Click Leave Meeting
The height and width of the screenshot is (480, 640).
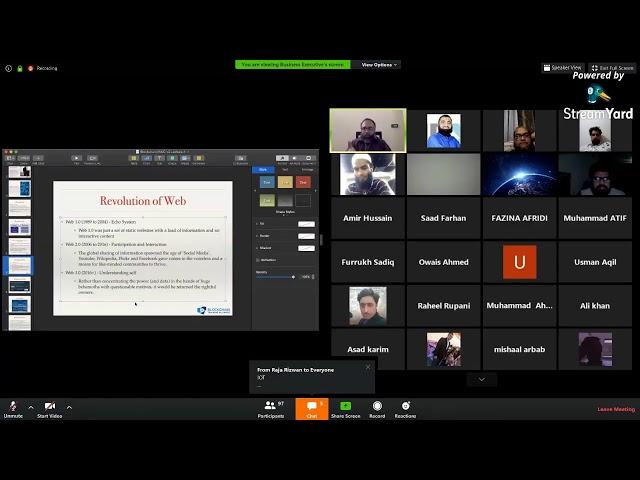click(x=615, y=409)
